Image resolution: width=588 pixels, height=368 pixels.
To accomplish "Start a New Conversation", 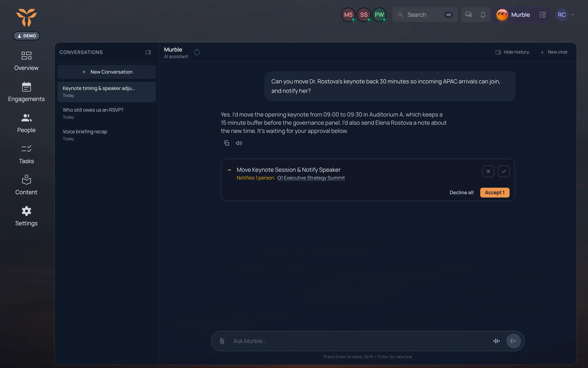I will tap(107, 72).
